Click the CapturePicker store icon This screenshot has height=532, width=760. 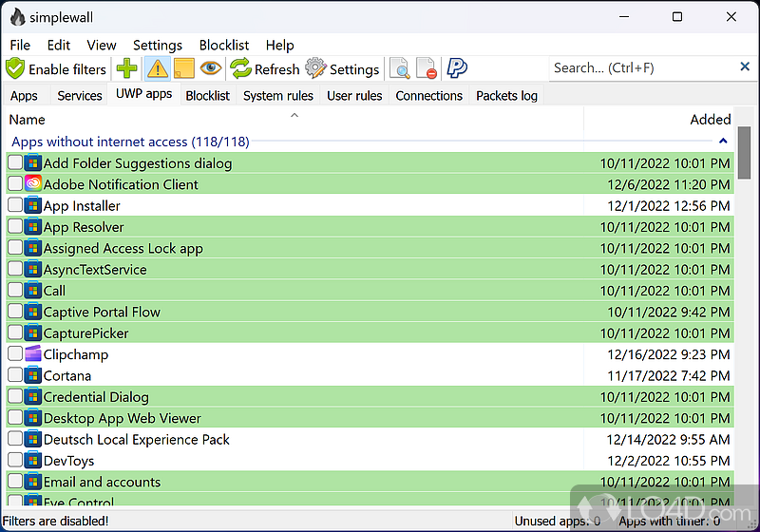click(33, 332)
